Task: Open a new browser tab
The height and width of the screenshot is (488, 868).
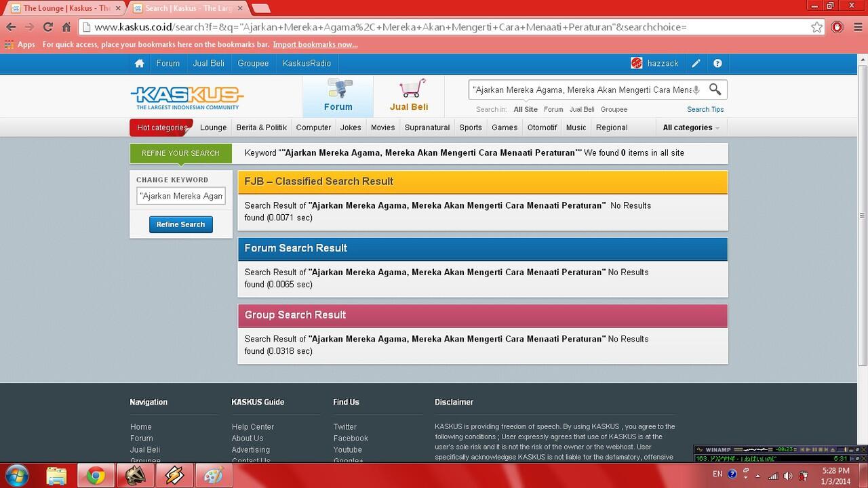Action: point(260,8)
